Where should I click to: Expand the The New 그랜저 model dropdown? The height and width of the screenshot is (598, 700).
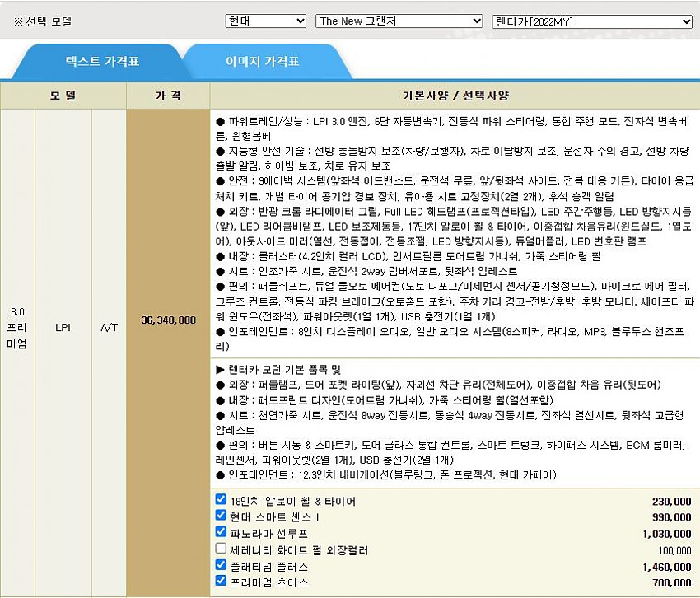pos(399,21)
